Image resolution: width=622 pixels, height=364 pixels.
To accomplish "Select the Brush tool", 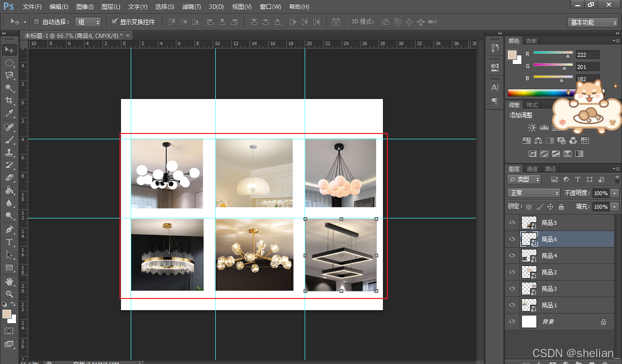I will (9, 140).
